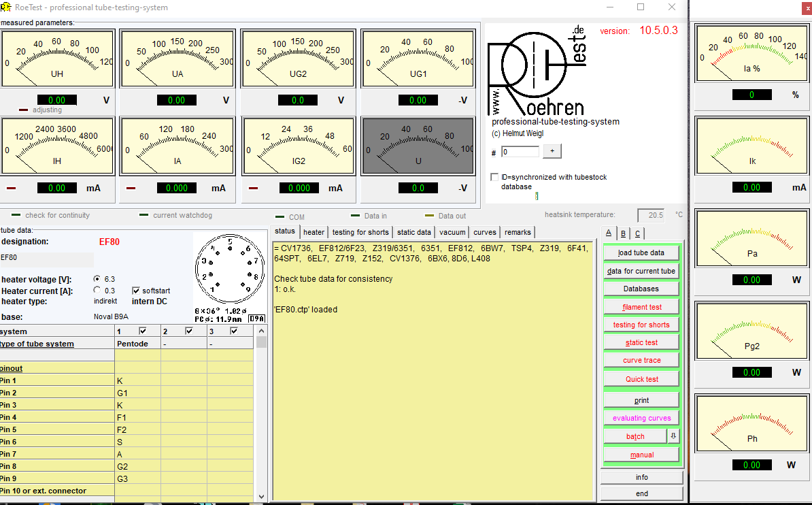Click tube data scrollbar up arrow

(x=261, y=331)
